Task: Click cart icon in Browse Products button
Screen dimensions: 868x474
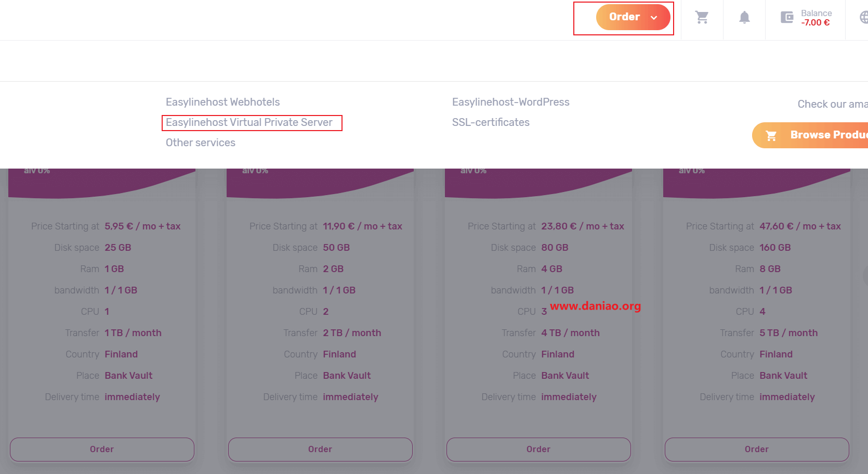Action: [771, 135]
